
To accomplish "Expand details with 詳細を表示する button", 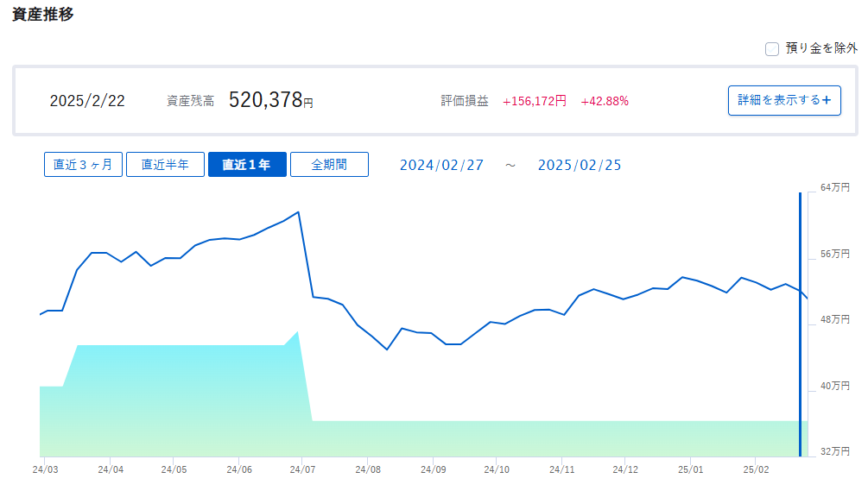I will (784, 100).
